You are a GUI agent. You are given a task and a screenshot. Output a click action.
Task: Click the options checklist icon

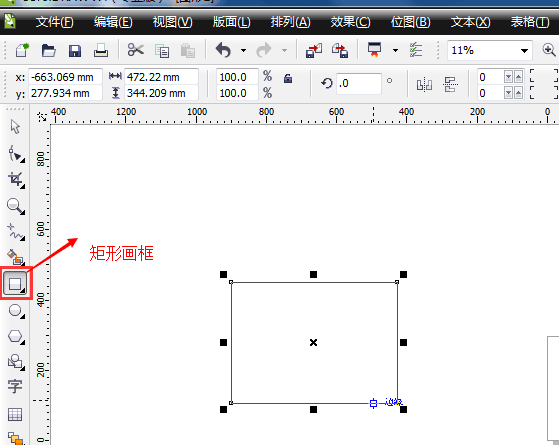coord(416,50)
